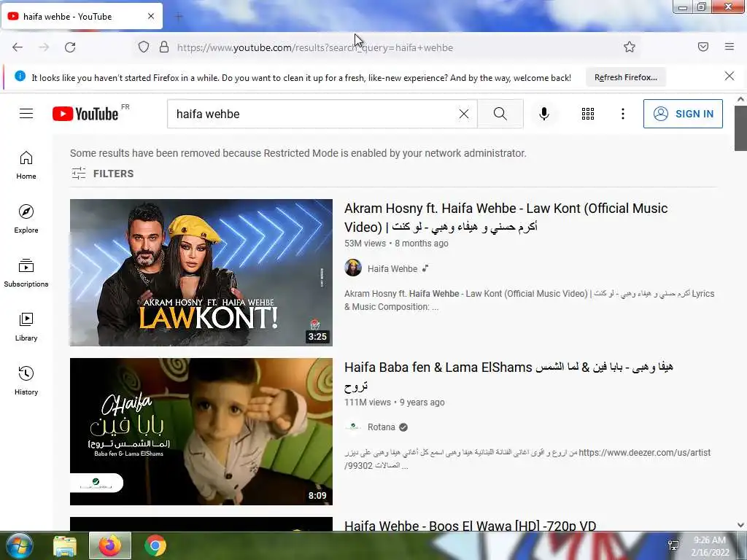Bookmark this page with the star
This screenshot has width=747, height=560.
[x=630, y=47]
